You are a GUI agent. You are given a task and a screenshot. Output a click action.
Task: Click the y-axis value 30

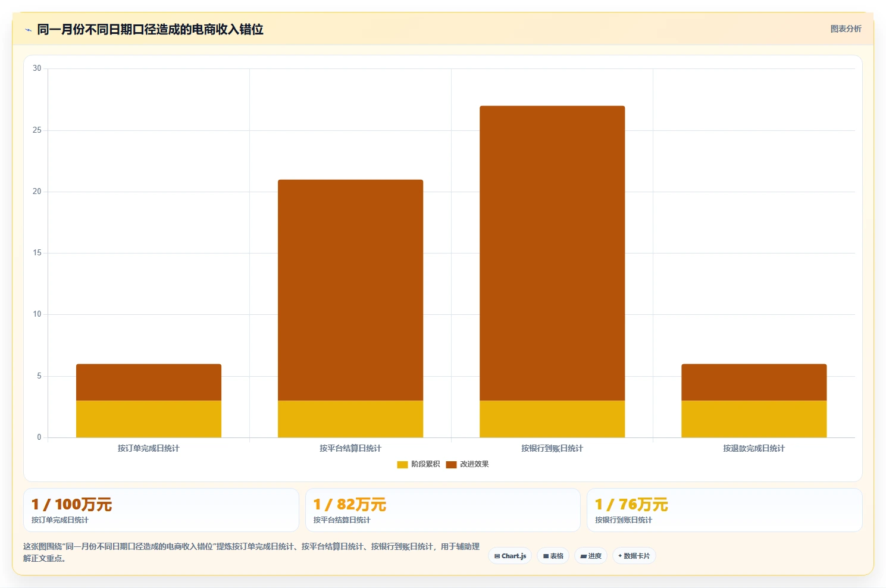pyautogui.click(x=37, y=68)
